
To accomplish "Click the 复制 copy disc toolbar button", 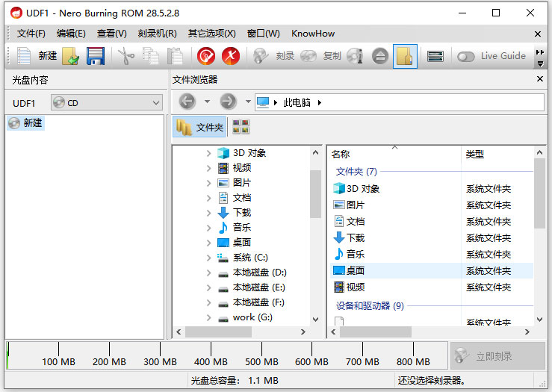I will (320, 56).
